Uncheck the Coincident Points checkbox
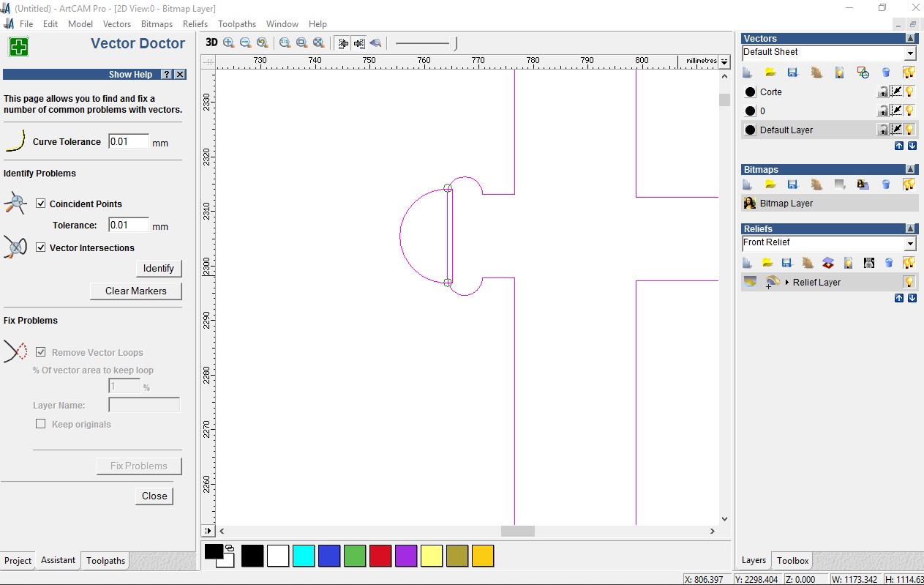924x585 pixels. 41,204
